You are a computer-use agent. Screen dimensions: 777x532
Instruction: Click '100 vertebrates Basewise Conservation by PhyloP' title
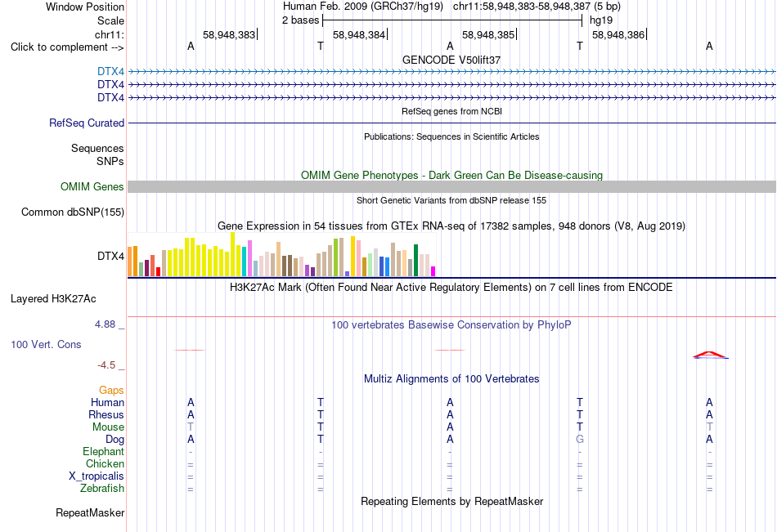click(x=451, y=325)
